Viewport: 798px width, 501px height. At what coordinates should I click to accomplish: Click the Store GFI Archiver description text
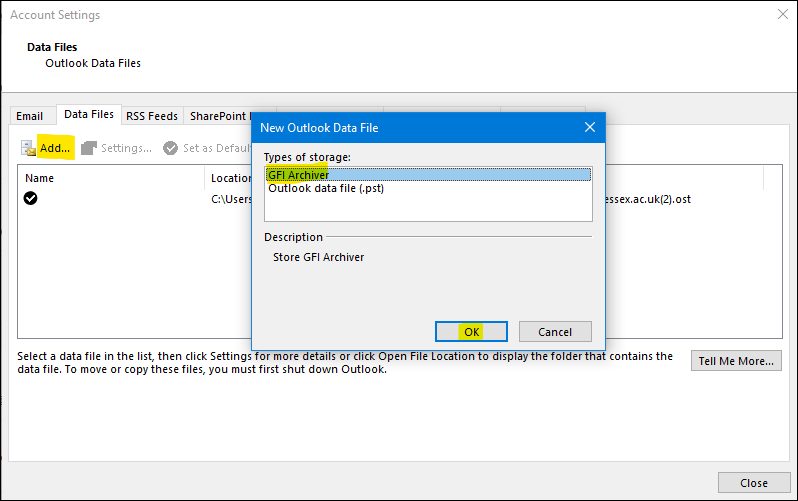click(x=319, y=257)
